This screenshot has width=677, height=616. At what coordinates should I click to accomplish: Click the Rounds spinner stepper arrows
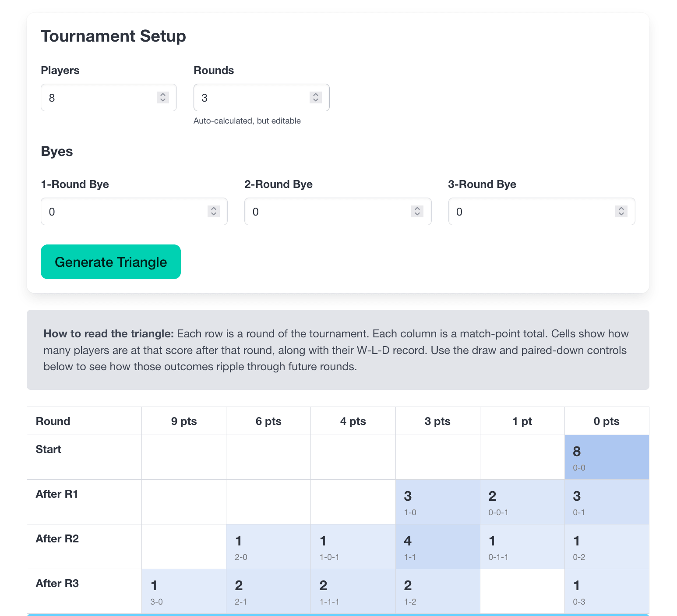[x=315, y=97]
